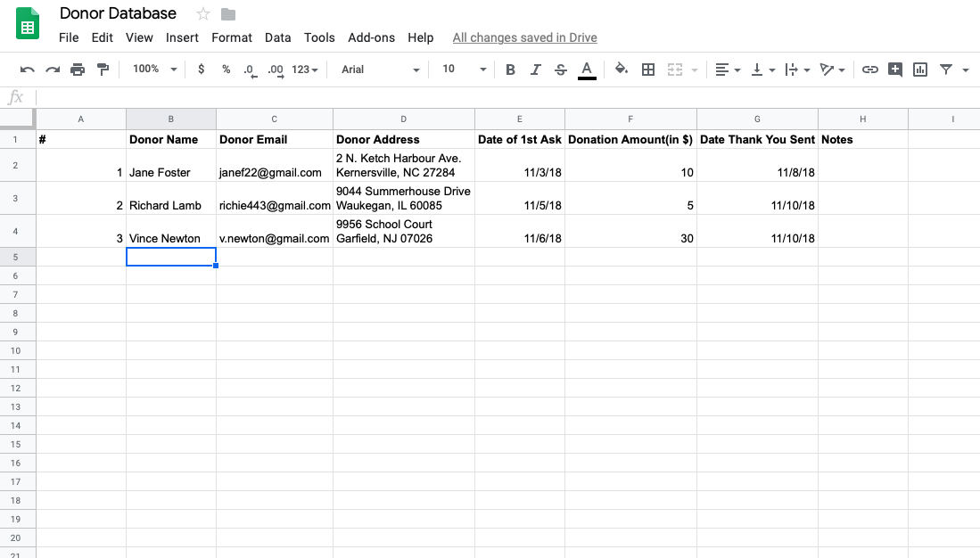This screenshot has height=558, width=980.
Task: Click the Redo arrow icon
Action: click(x=53, y=70)
